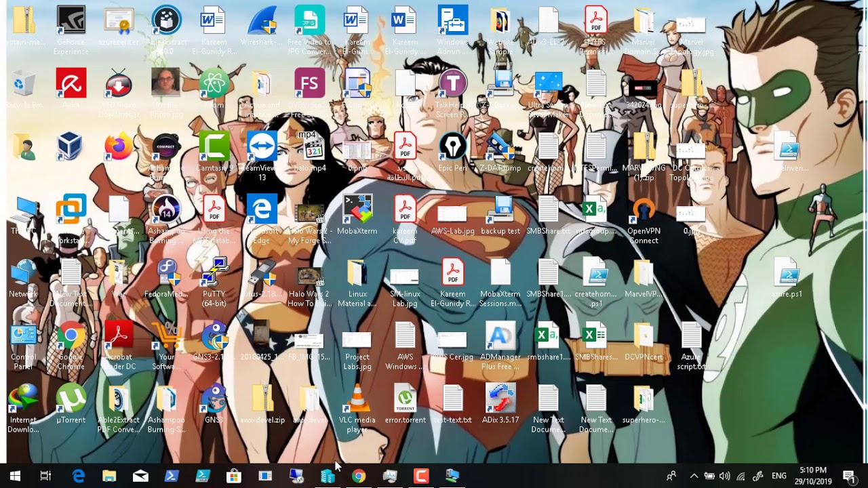Select the SMBShare.txt text file
868x488 pixels.
548,209
